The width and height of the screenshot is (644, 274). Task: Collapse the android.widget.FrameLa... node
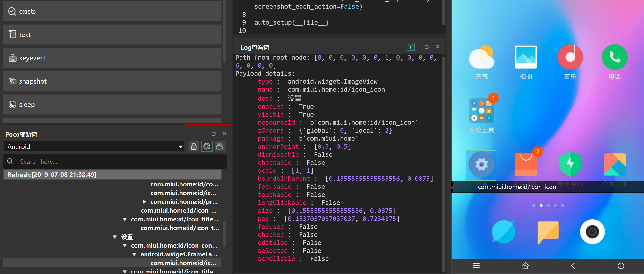click(x=134, y=254)
